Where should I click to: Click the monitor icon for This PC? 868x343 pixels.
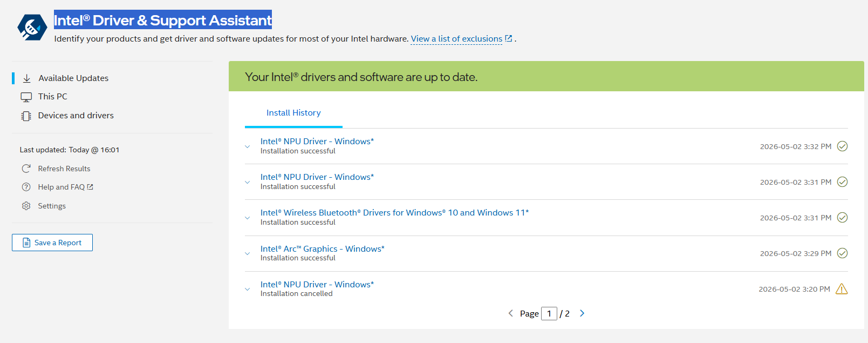(26, 97)
